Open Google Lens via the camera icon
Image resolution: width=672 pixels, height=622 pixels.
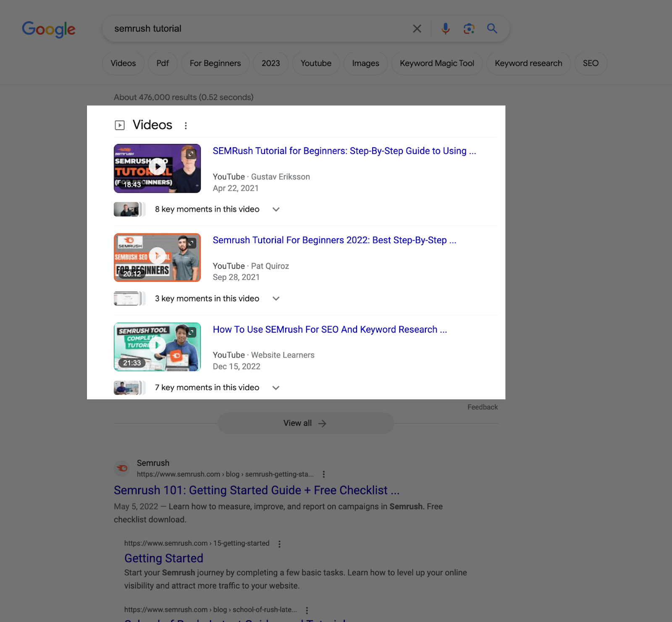pos(469,29)
